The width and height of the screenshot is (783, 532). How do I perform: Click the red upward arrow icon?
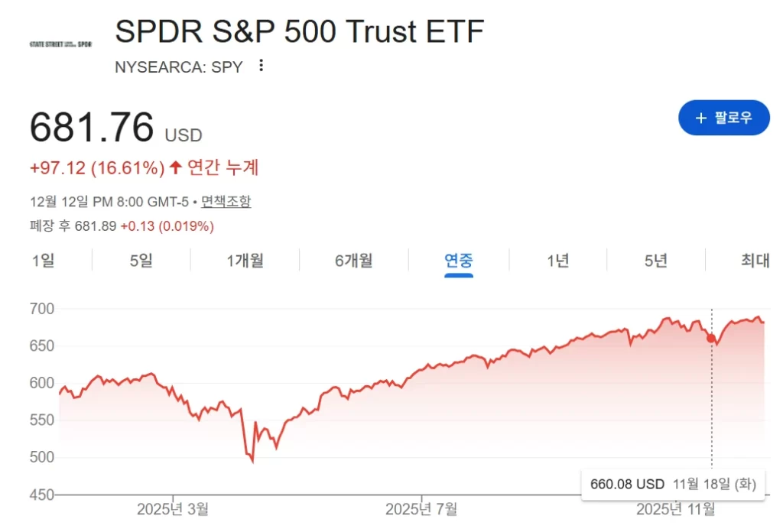(176, 167)
